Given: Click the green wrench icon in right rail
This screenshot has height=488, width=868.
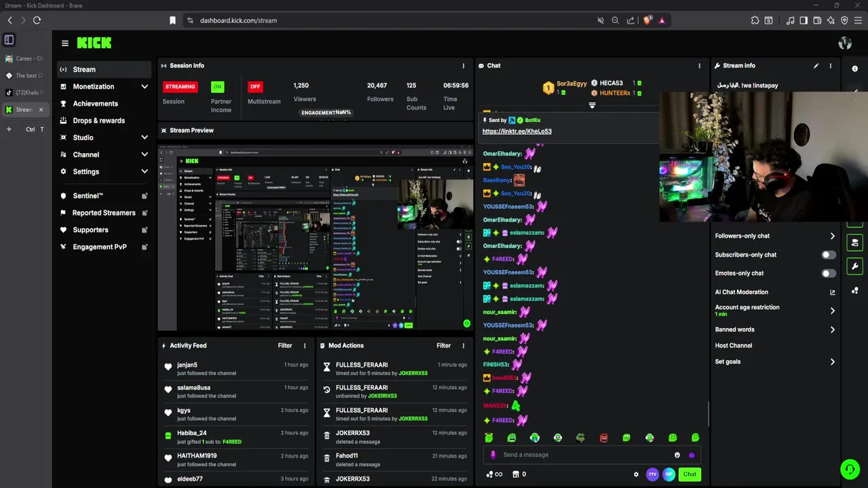Looking at the screenshot, I should [x=854, y=266].
